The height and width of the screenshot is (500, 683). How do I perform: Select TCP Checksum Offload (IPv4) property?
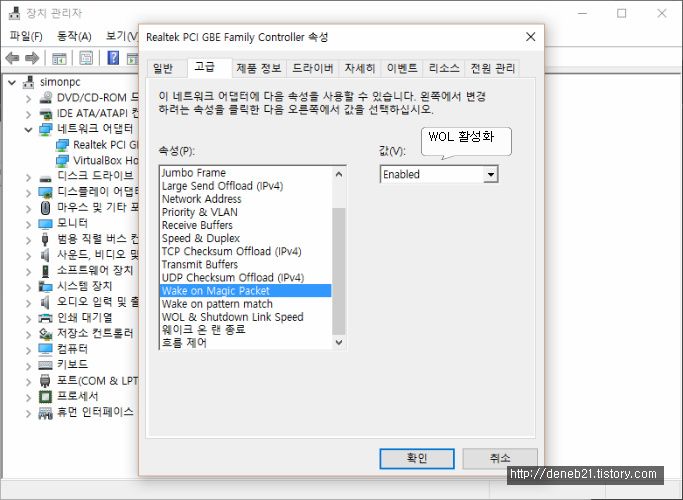(x=245, y=251)
